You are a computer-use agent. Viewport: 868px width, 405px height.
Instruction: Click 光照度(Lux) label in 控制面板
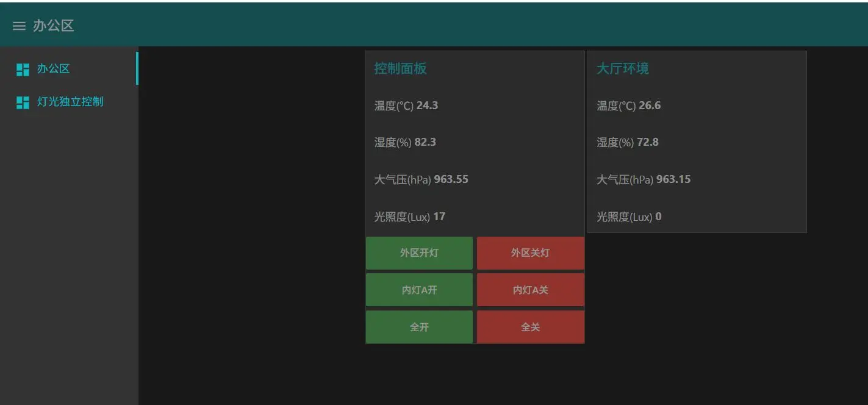click(x=403, y=217)
